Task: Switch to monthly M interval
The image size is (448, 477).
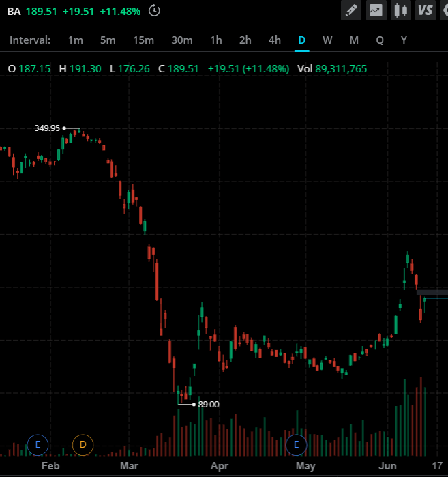Action: 354,40
